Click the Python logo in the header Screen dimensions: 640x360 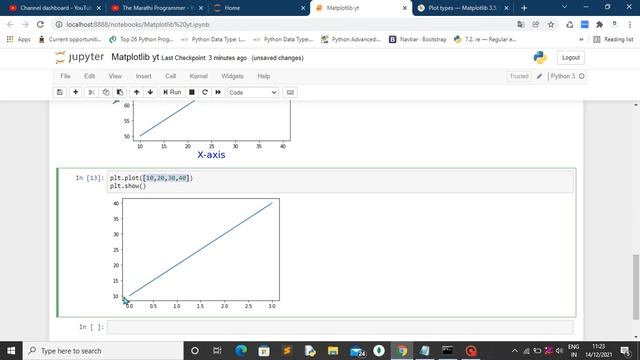[540, 58]
